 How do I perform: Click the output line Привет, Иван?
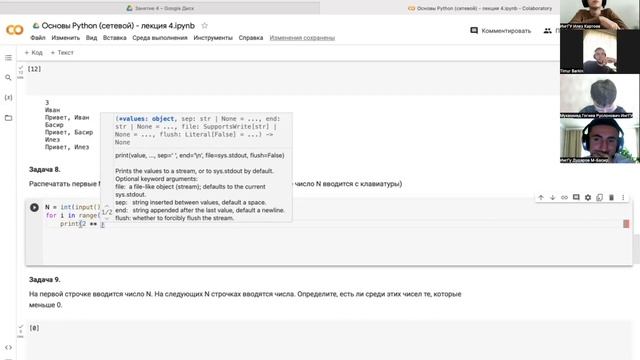coord(67,118)
